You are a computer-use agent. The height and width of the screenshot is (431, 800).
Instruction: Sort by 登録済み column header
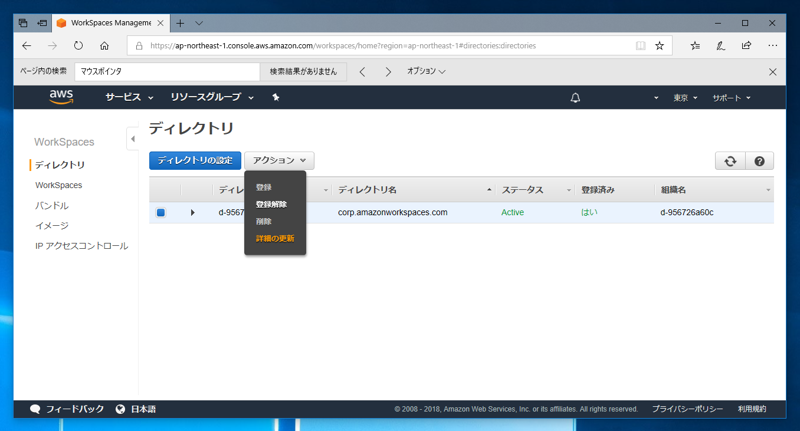tap(597, 190)
